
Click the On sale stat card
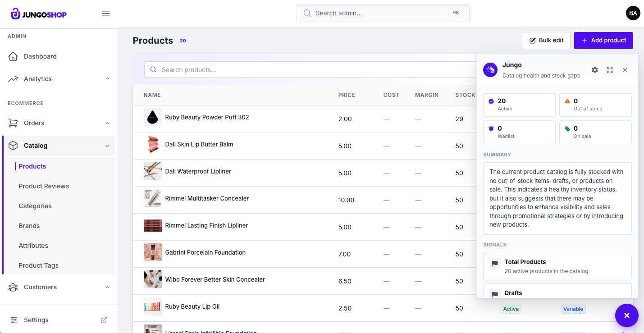[x=595, y=132]
